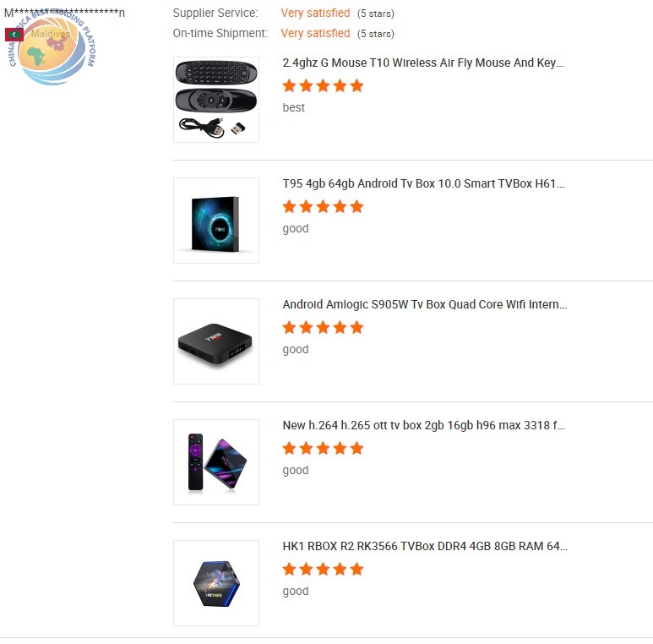Image resolution: width=653 pixels, height=644 pixels.
Task: Open the black T95 S905W box thumbnail
Action: pyautogui.click(x=215, y=341)
